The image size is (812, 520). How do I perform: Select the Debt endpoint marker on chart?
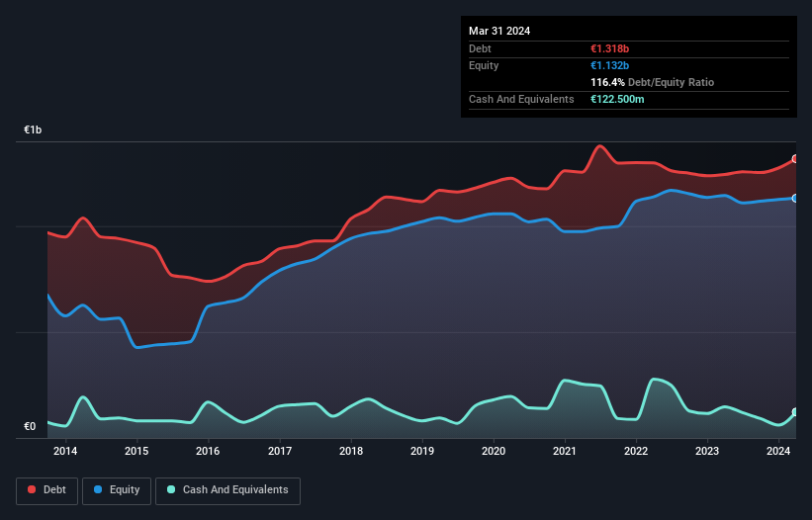[x=795, y=159]
